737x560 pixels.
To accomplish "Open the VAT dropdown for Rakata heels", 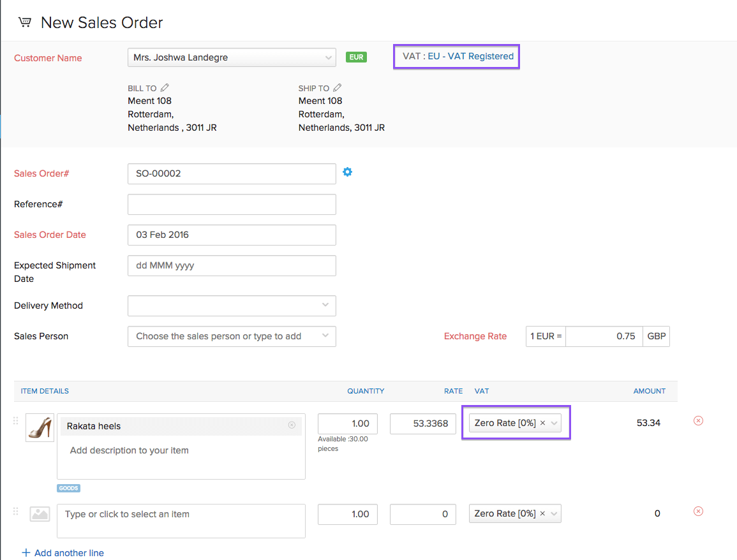I will coord(554,422).
